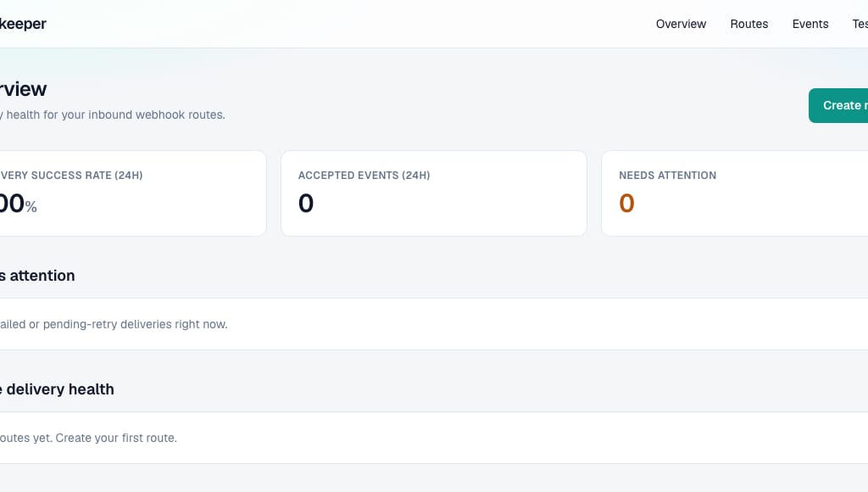868x492 pixels.
Task: Open the Events nav item
Action: [810, 24]
